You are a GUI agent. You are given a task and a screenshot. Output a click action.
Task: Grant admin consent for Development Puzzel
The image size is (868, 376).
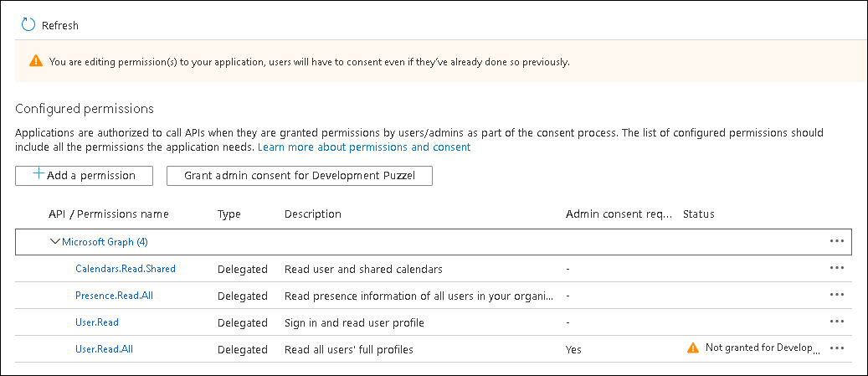coord(299,175)
